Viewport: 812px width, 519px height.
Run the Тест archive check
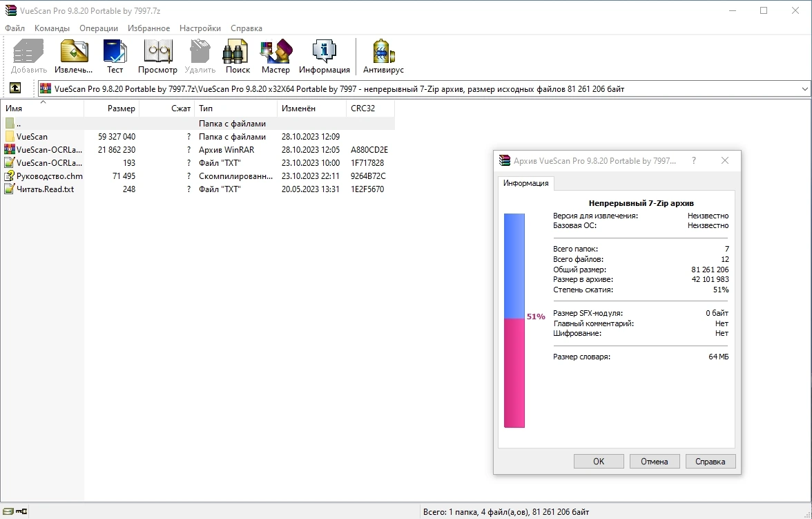click(x=115, y=56)
